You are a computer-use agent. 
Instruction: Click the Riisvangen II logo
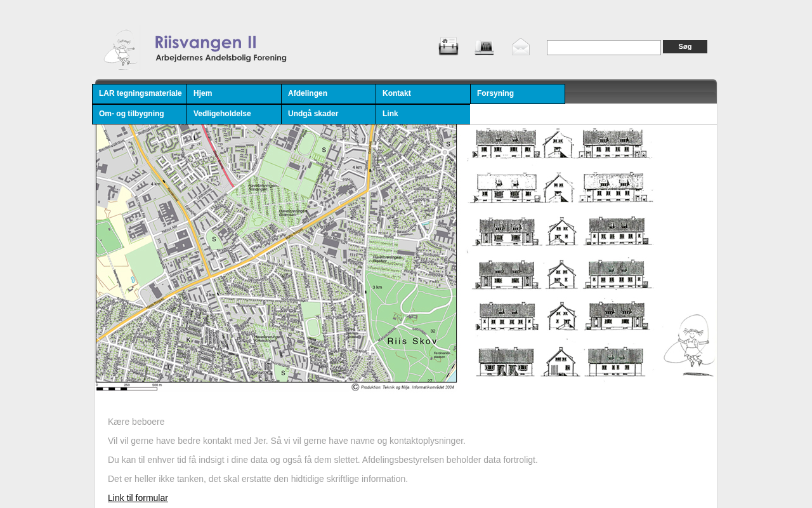(x=195, y=49)
